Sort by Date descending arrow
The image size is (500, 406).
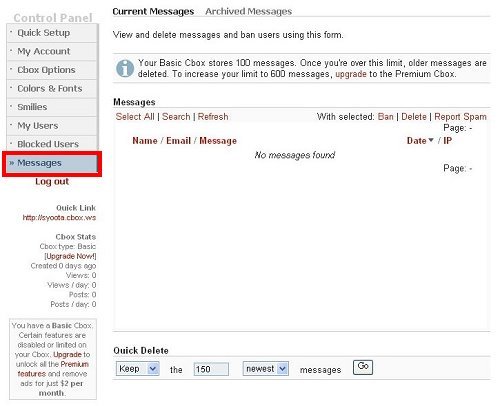tap(431, 140)
